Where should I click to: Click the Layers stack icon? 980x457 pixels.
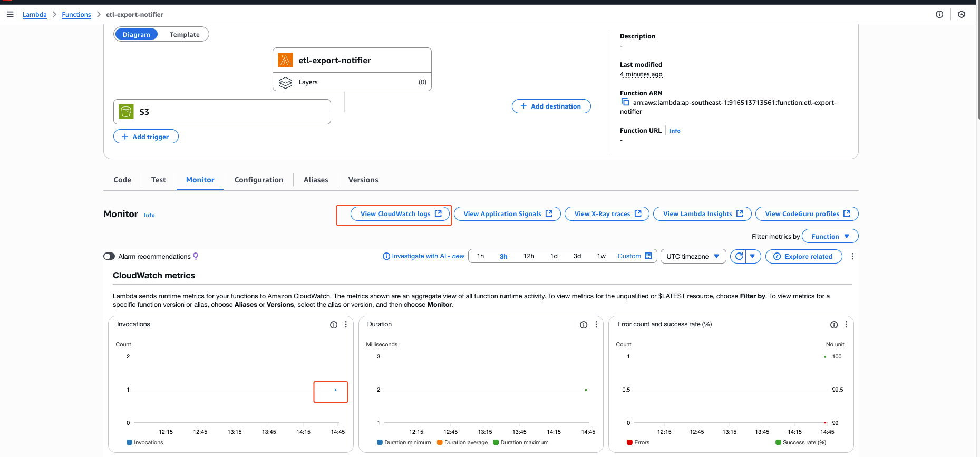(x=285, y=82)
